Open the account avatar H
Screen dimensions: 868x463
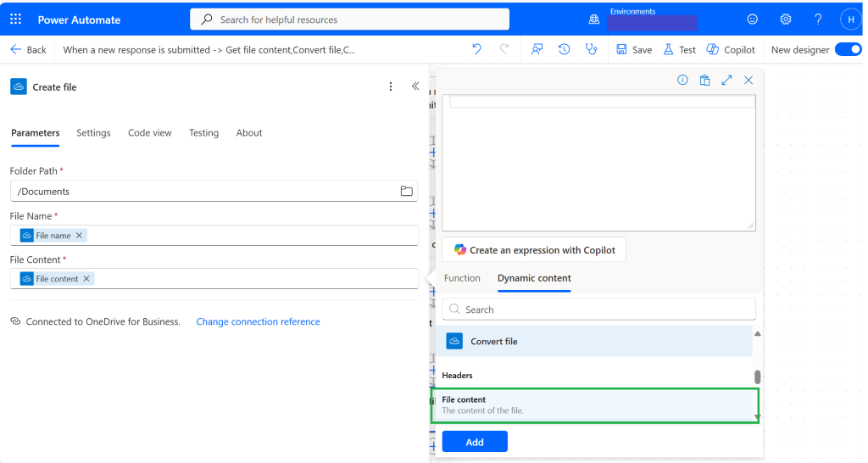[851, 20]
